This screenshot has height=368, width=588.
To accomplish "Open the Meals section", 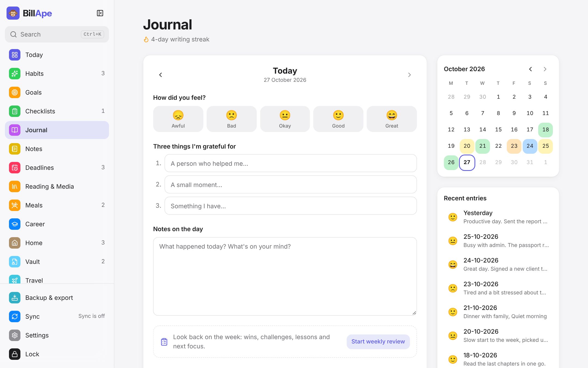I will point(57,205).
